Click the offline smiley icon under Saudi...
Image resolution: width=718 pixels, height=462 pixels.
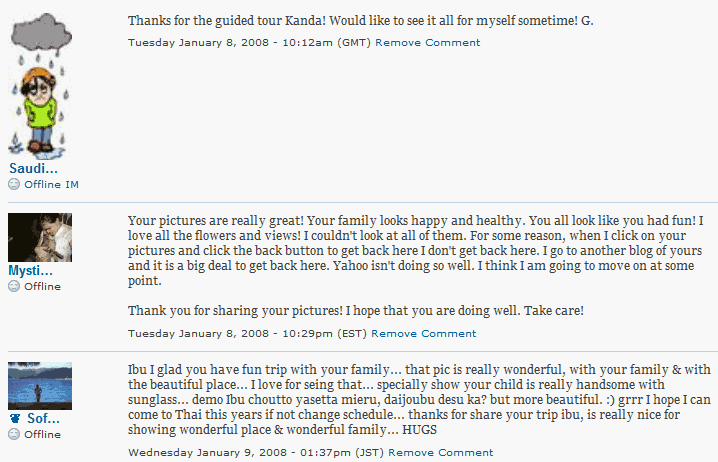(x=14, y=185)
